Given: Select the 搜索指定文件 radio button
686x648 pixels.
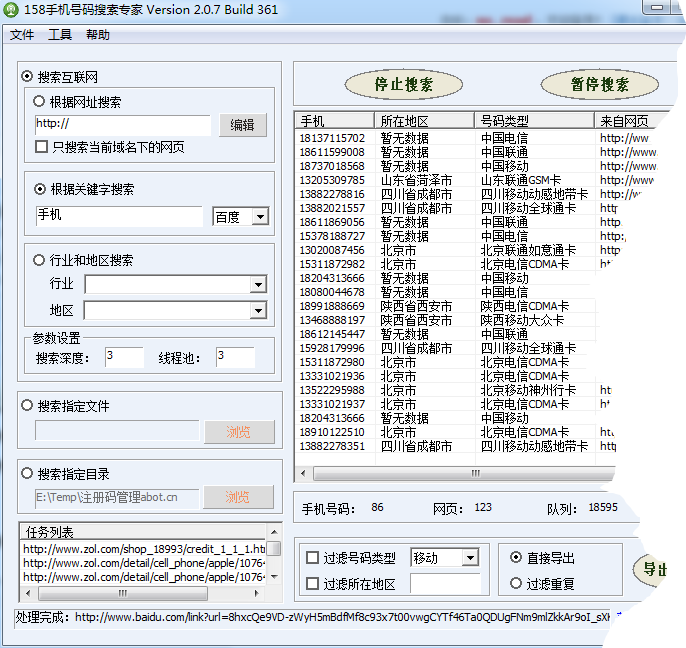Looking at the screenshot, I should pyautogui.click(x=27, y=405).
